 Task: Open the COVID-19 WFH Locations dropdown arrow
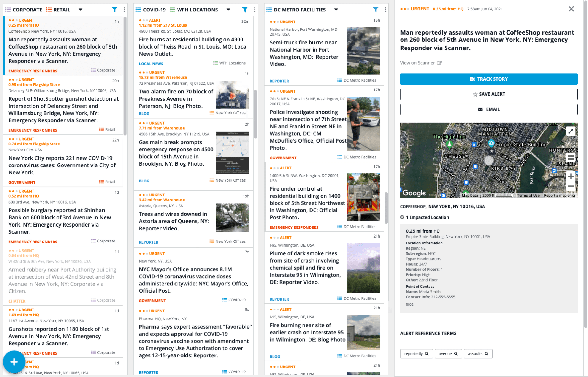pyautogui.click(x=228, y=10)
